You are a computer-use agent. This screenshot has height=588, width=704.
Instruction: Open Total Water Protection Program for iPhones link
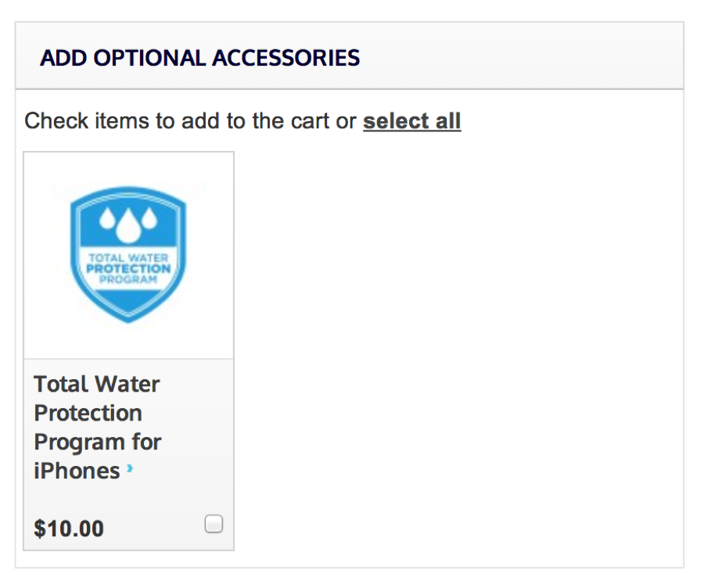97,427
